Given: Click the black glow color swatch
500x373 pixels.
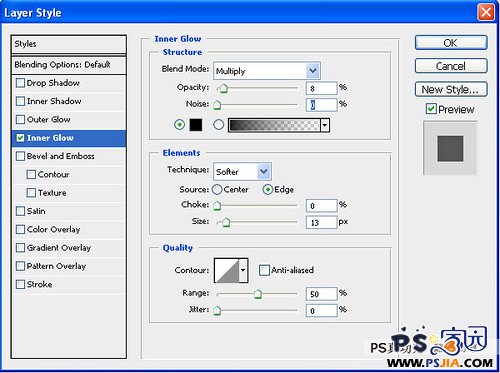Looking at the screenshot, I should click(x=196, y=125).
